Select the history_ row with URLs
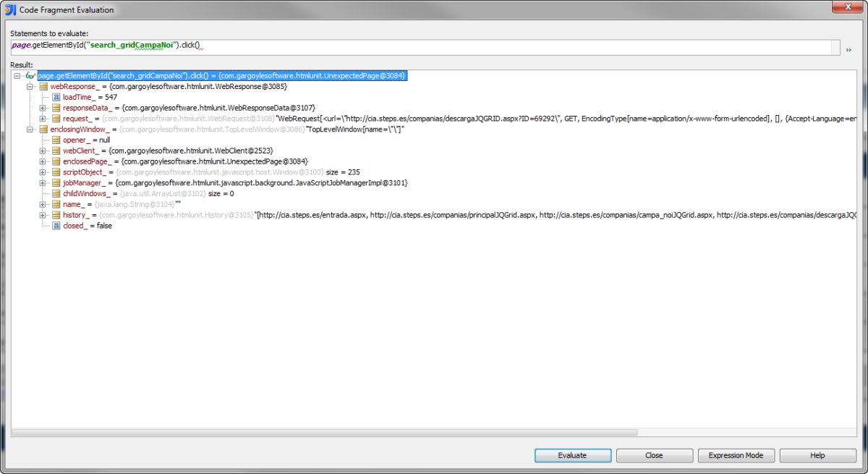 point(459,215)
